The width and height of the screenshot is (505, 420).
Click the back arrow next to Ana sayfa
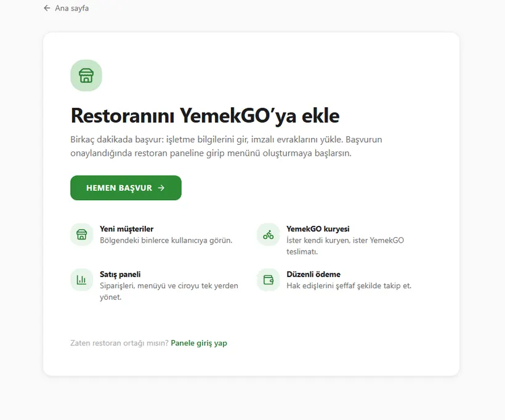tap(47, 8)
